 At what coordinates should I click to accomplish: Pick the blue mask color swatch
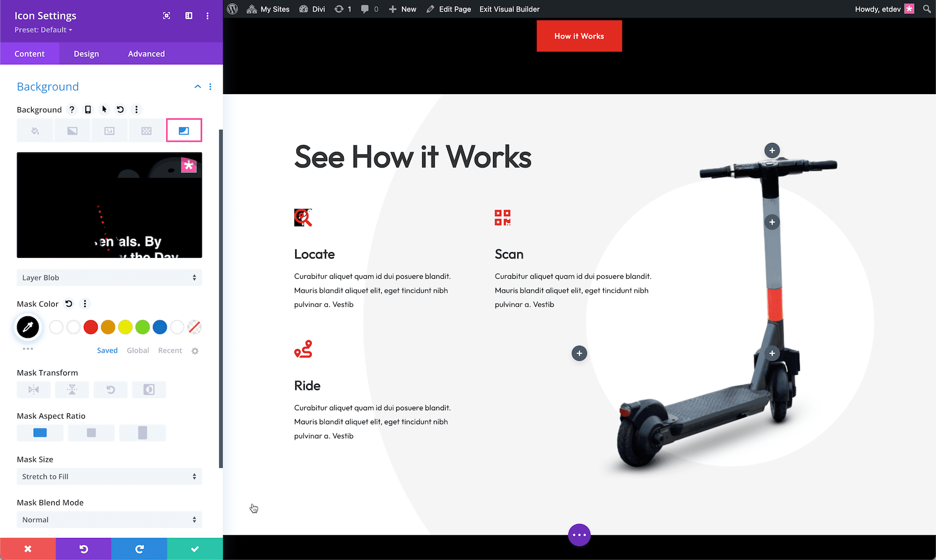pyautogui.click(x=160, y=327)
